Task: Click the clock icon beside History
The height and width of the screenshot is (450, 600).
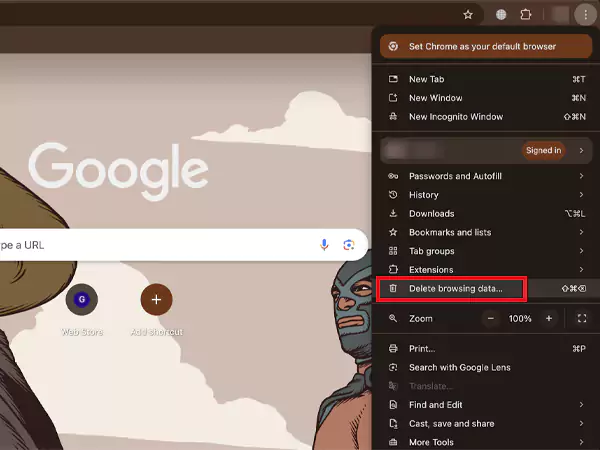Action: [x=393, y=195]
